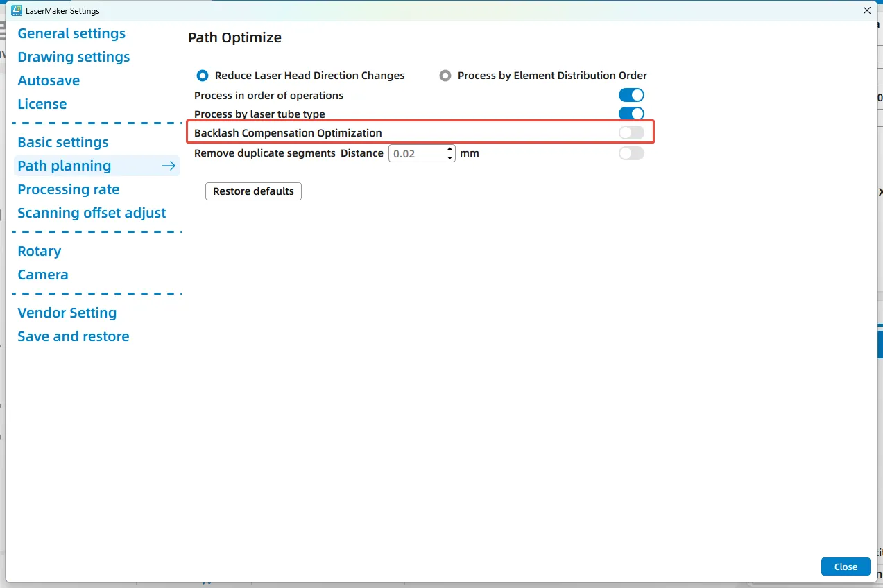The image size is (883, 588).
Task: Click the LaserMaker app icon in title bar
Action: [16, 10]
